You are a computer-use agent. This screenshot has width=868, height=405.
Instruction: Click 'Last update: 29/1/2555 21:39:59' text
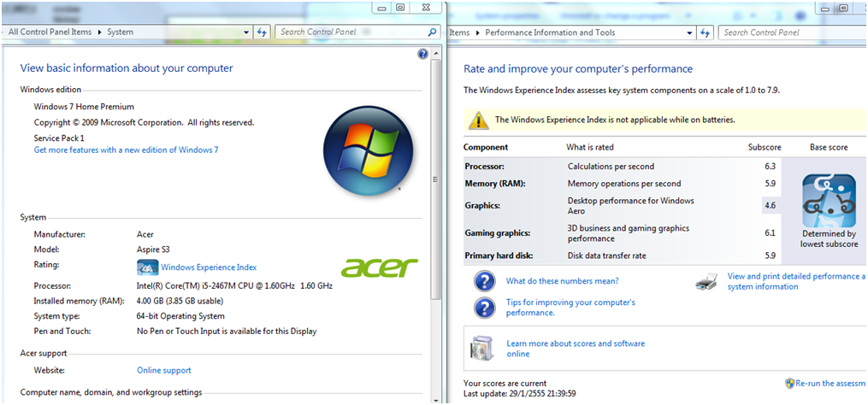pos(520,393)
